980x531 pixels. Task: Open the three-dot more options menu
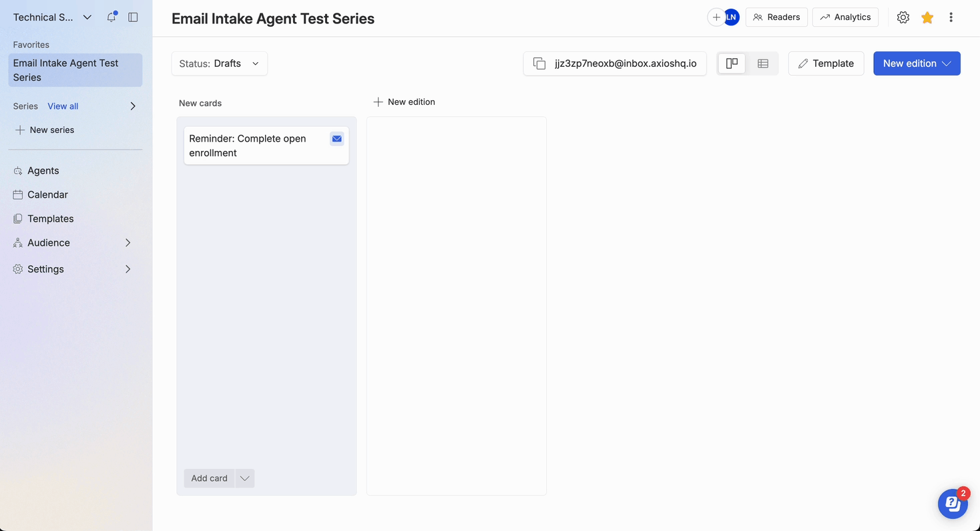pos(951,17)
